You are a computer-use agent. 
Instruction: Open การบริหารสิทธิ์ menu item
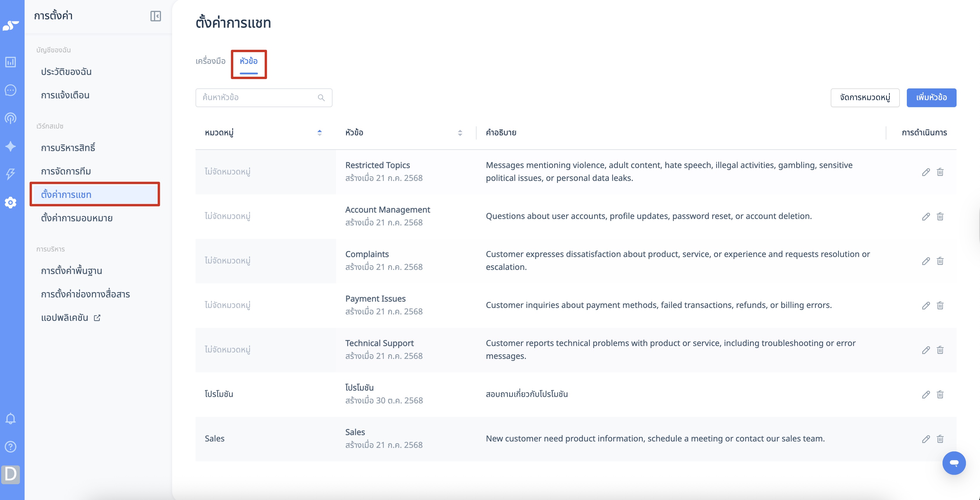(x=68, y=148)
